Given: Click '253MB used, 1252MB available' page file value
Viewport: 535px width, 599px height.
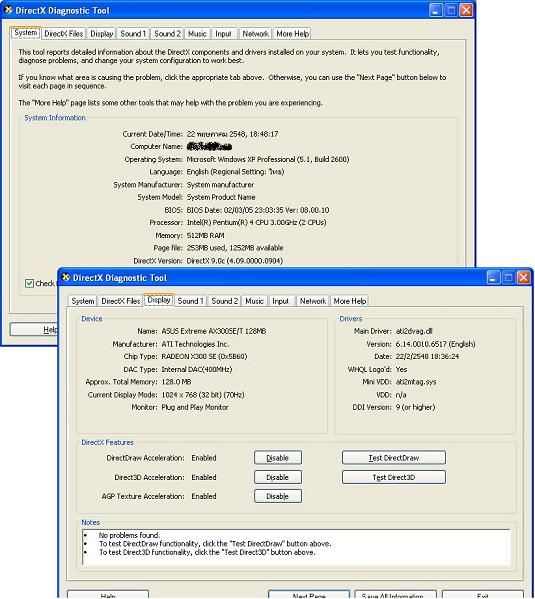Looking at the screenshot, I should coord(235,248).
